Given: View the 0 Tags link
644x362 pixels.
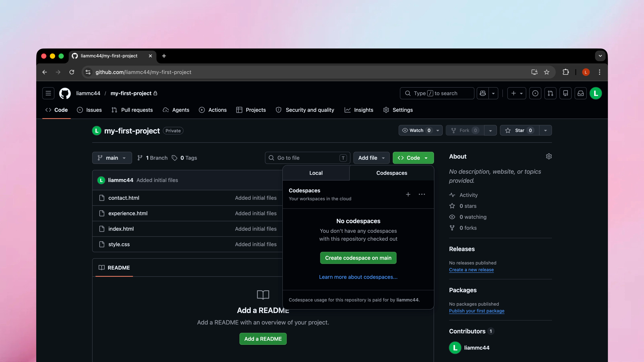Looking at the screenshot, I should point(185,158).
